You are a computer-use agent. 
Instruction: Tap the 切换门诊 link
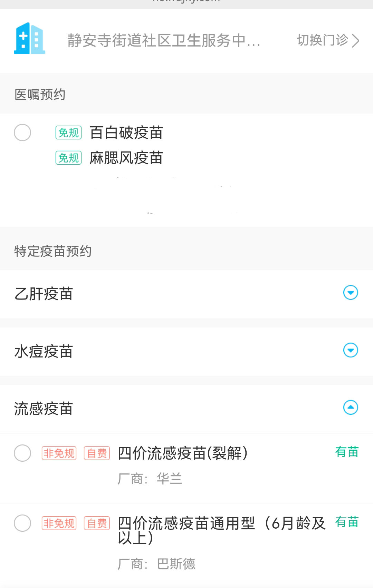(x=322, y=40)
